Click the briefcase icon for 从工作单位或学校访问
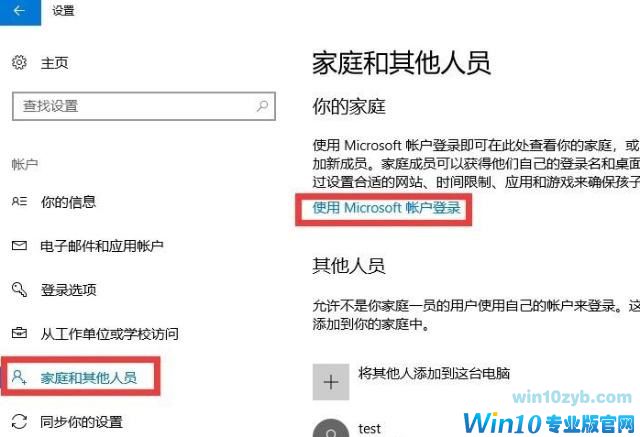The height and width of the screenshot is (437, 640). click(19, 333)
